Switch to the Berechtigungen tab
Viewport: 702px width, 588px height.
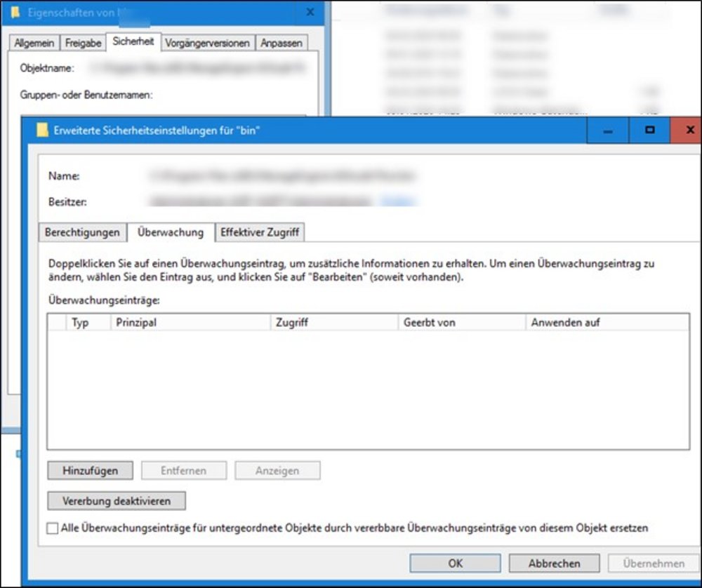[x=83, y=232]
